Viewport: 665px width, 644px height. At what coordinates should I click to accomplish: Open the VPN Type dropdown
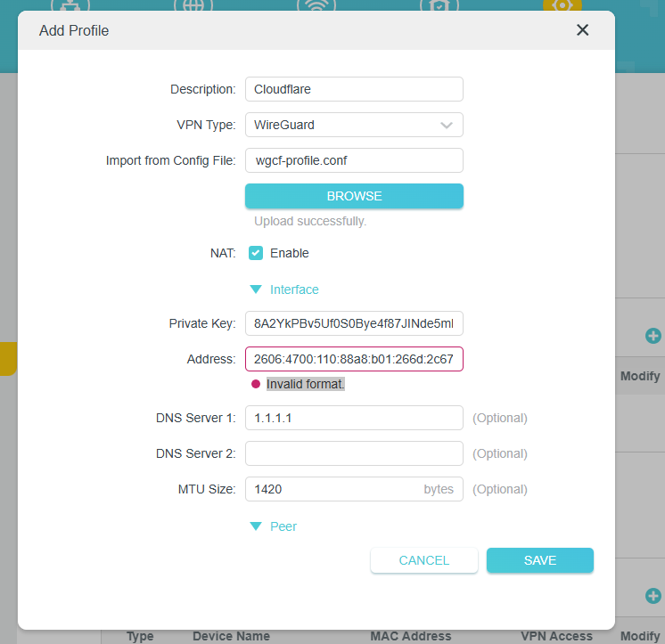(354, 125)
